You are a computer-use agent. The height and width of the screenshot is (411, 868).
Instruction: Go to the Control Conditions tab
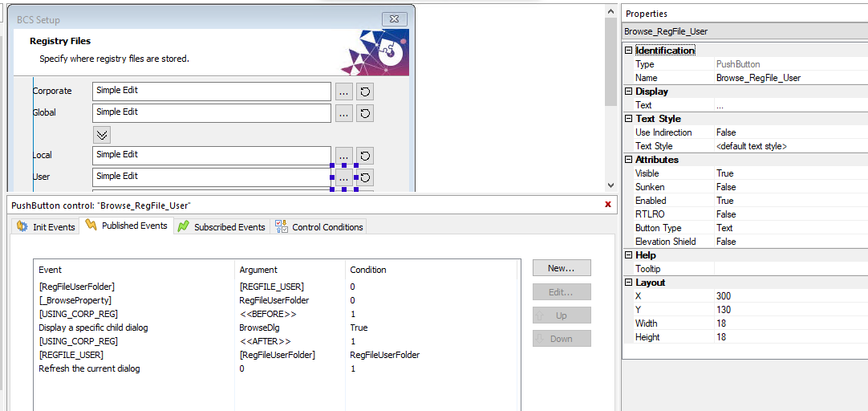click(319, 227)
